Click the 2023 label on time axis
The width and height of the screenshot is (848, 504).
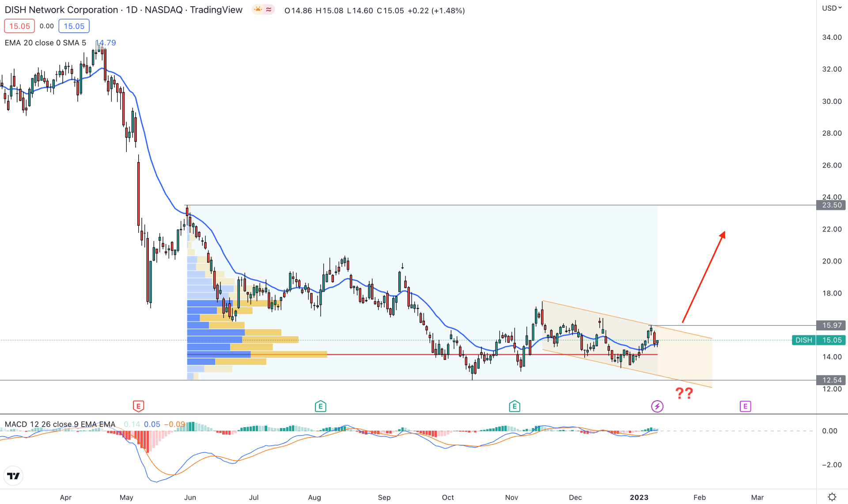639,497
